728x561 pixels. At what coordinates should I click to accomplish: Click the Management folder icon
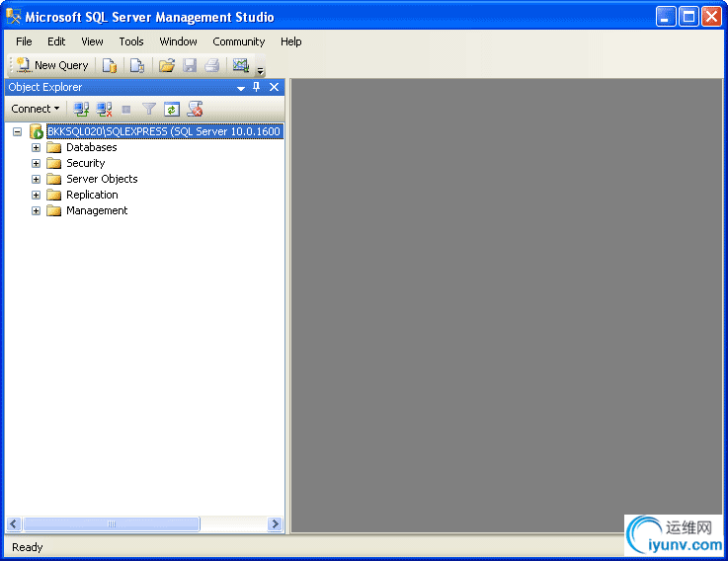pos(54,210)
